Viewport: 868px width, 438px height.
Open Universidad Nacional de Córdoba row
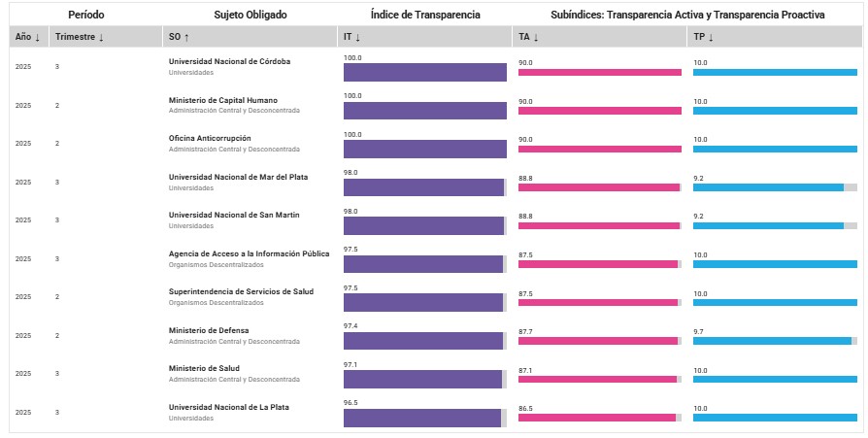229,61
